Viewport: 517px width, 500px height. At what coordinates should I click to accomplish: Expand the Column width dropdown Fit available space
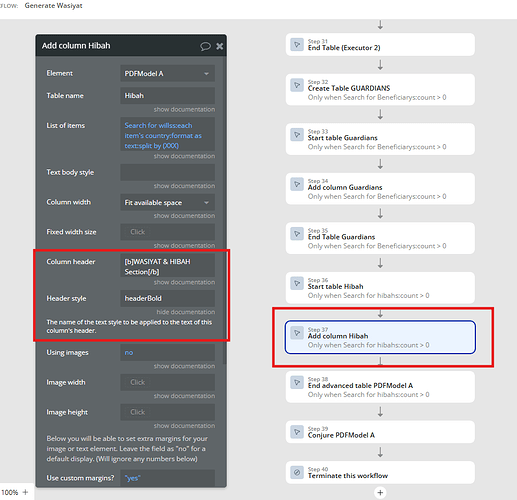click(167, 202)
